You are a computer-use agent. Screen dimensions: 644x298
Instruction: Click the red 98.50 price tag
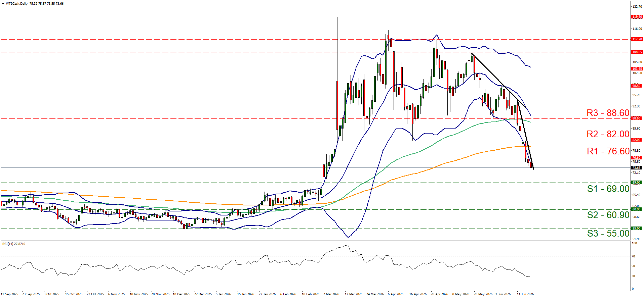click(636, 86)
